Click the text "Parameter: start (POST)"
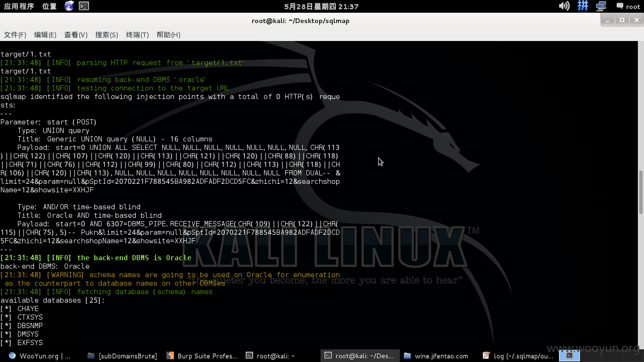This screenshot has height=362, width=644. click(x=48, y=122)
